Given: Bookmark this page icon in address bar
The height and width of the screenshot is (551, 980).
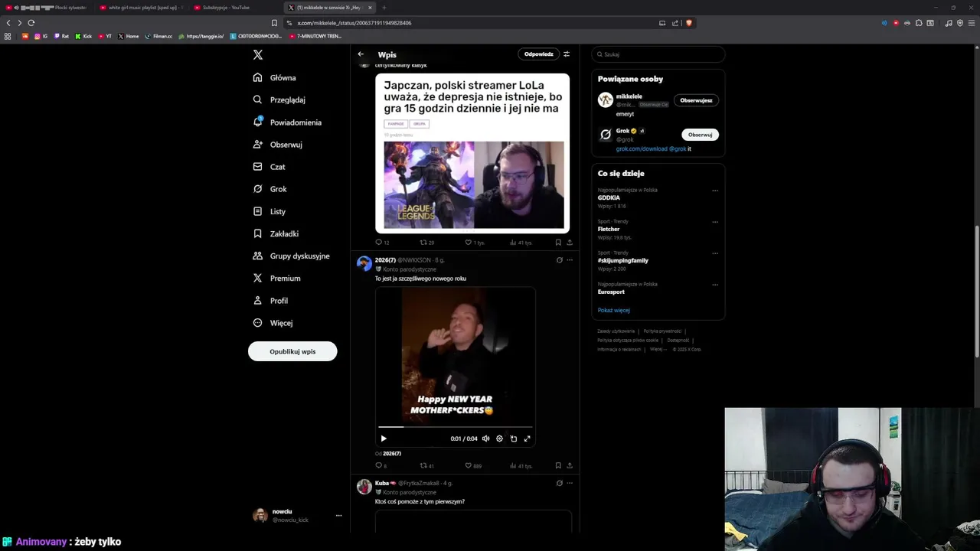Looking at the screenshot, I should coord(274,23).
